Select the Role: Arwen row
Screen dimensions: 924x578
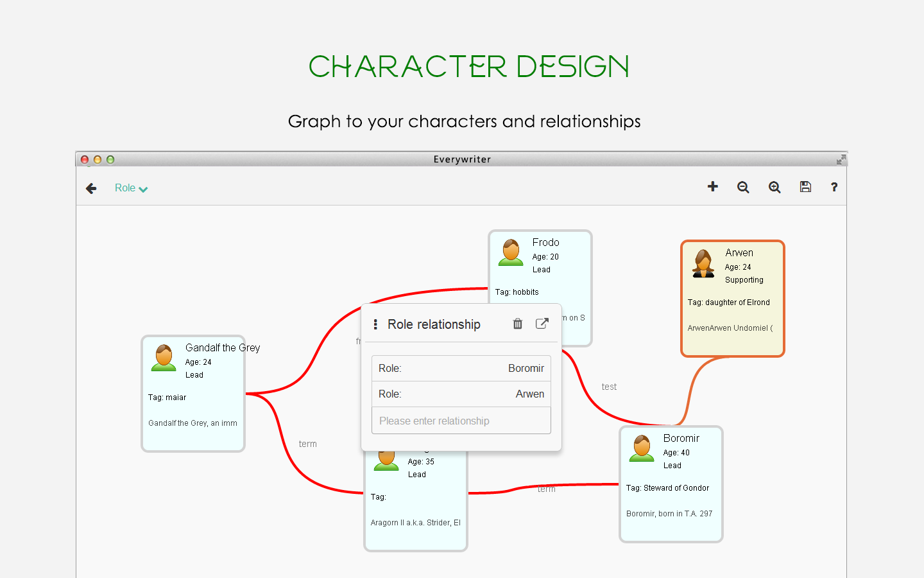coord(461,394)
